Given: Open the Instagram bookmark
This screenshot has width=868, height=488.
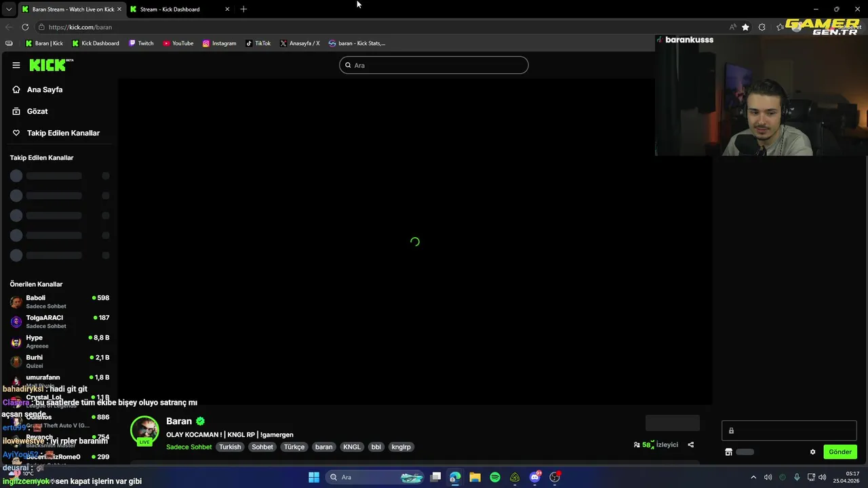Looking at the screenshot, I should pyautogui.click(x=219, y=43).
